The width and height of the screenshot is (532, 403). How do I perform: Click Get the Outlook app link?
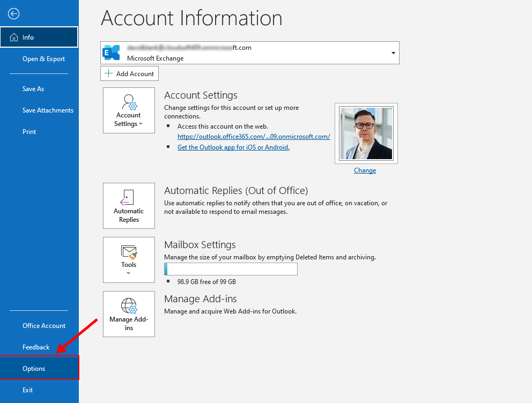coord(233,147)
